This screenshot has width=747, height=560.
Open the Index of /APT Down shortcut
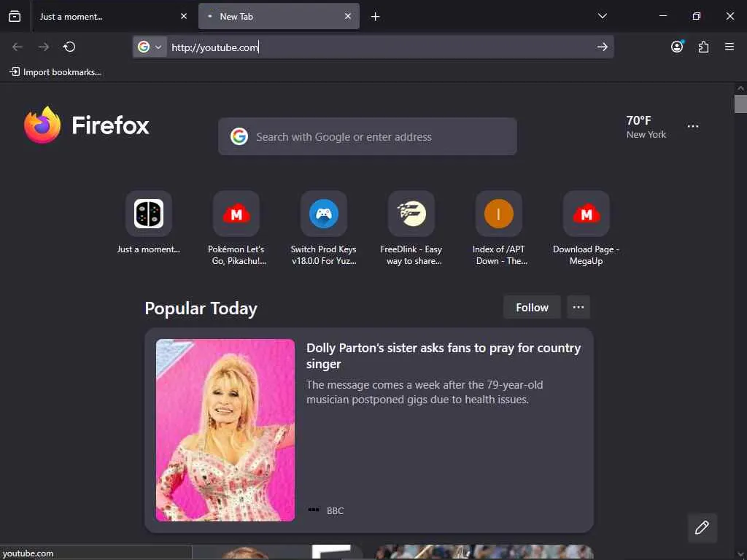(x=499, y=228)
